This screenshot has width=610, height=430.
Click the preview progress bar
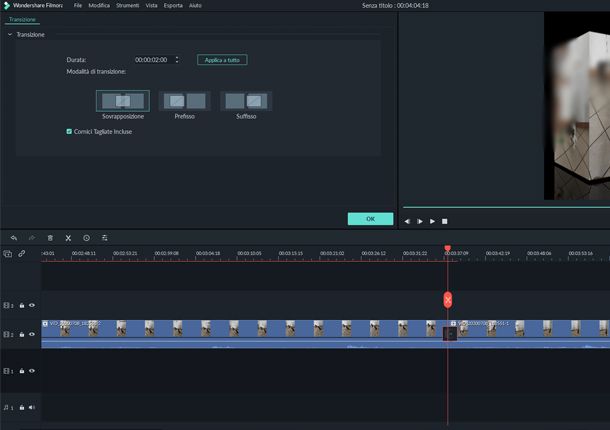(x=506, y=207)
